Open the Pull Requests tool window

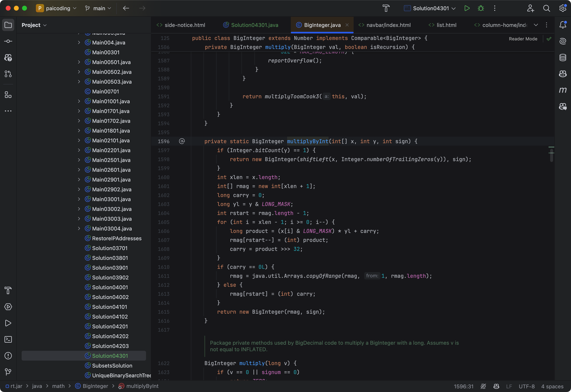[x=8, y=74]
